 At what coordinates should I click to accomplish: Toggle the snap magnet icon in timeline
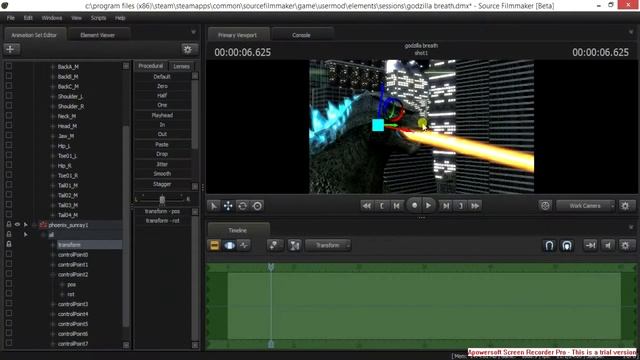click(549, 245)
